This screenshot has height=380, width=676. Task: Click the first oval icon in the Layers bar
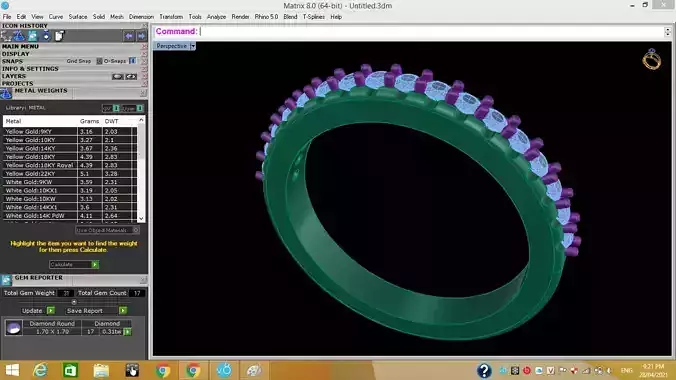[x=118, y=76]
